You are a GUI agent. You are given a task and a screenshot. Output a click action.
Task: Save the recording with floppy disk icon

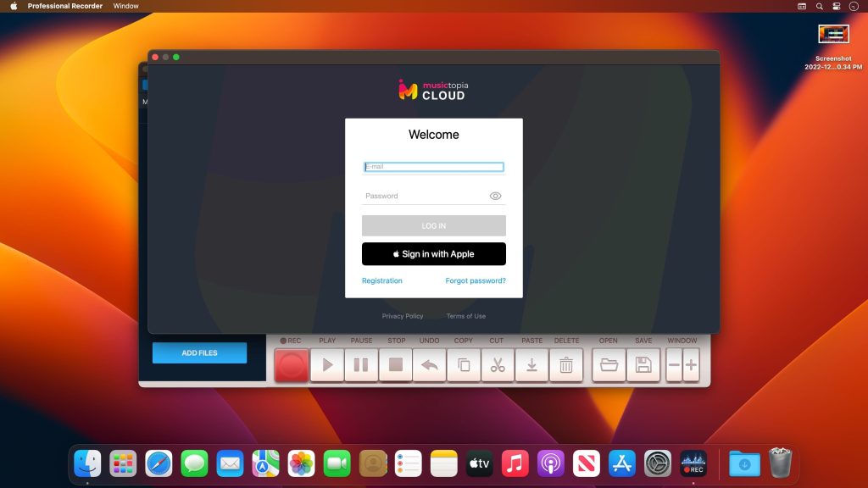point(643,365)
